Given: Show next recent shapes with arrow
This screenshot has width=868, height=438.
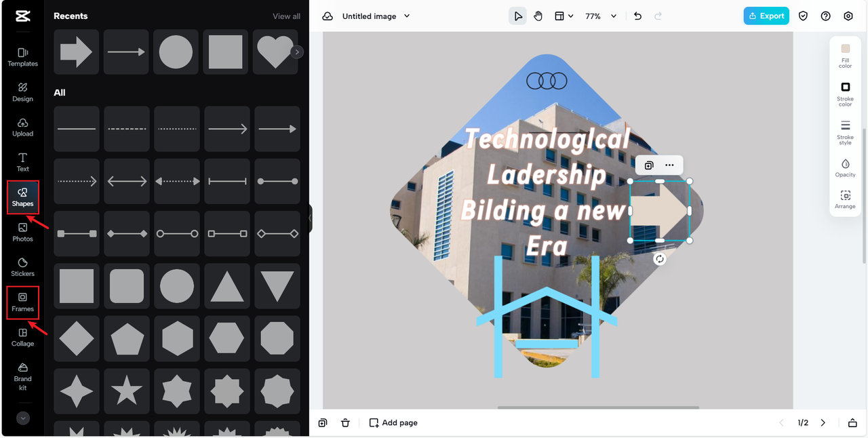Looking at the screenshot, I should 297,52.
